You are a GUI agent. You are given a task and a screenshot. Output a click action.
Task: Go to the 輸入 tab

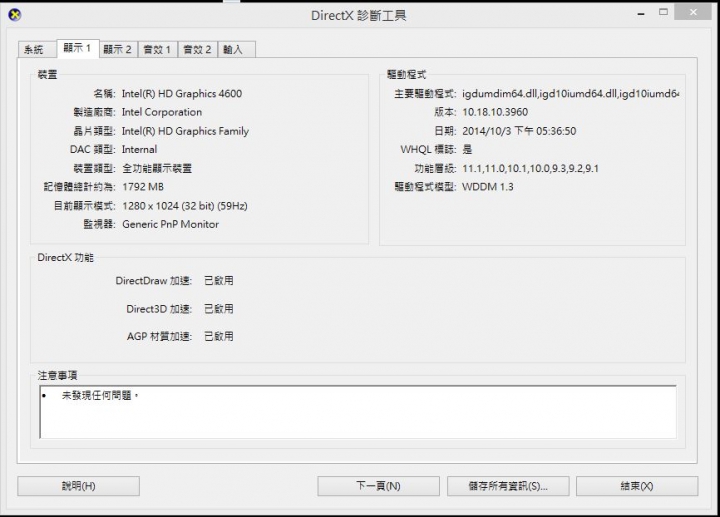coord(236,50)
